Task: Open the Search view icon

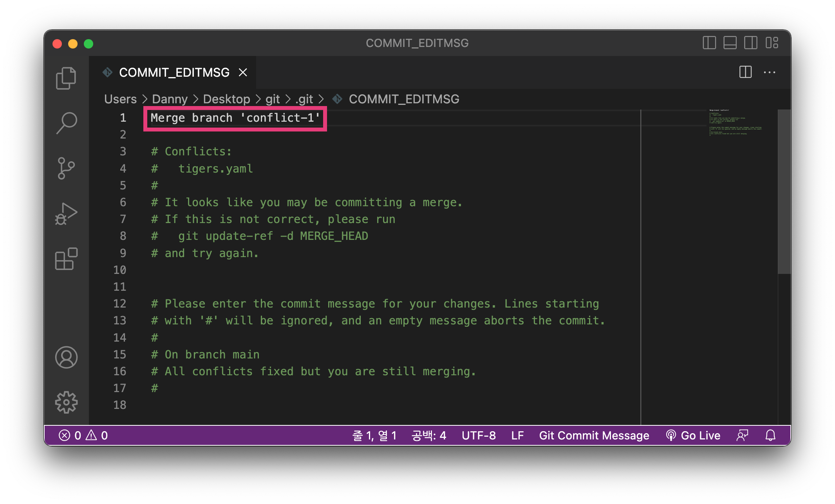Action: (66, 123)
